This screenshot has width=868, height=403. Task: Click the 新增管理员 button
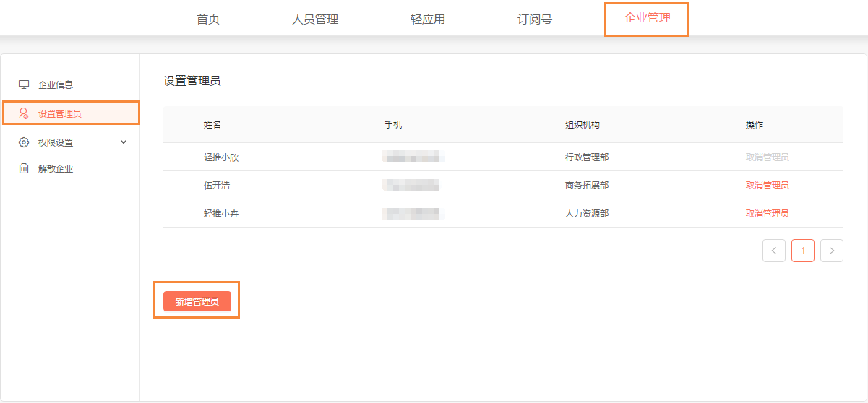coord(197,301)
